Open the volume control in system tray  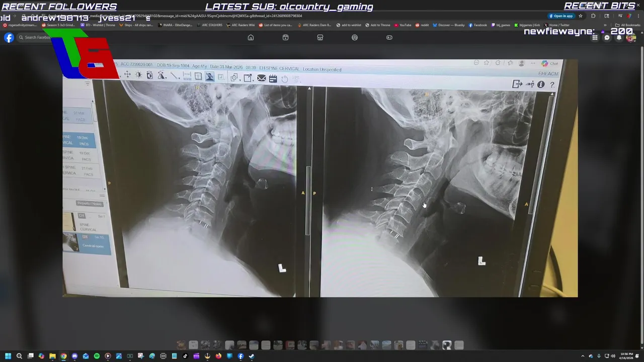point(613,356)
